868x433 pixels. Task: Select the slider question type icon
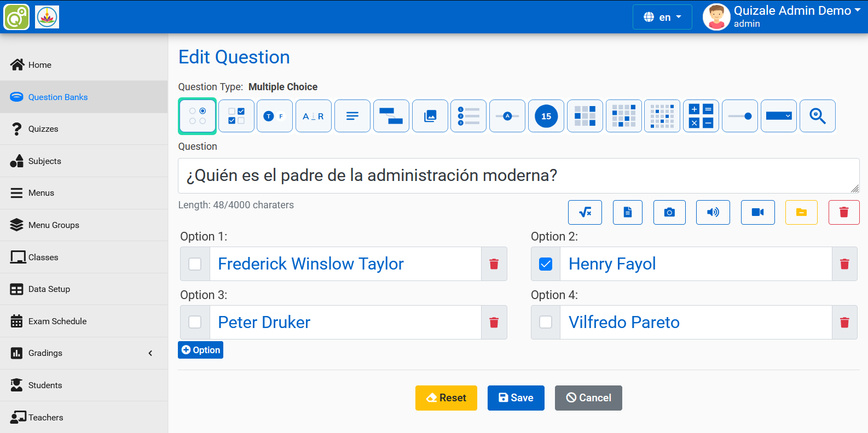point(740,116)
